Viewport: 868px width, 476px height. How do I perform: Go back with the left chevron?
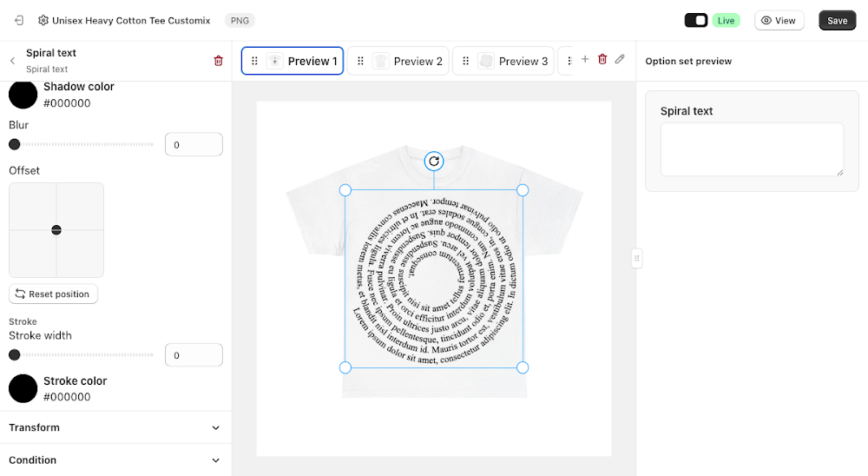(13, 61)
